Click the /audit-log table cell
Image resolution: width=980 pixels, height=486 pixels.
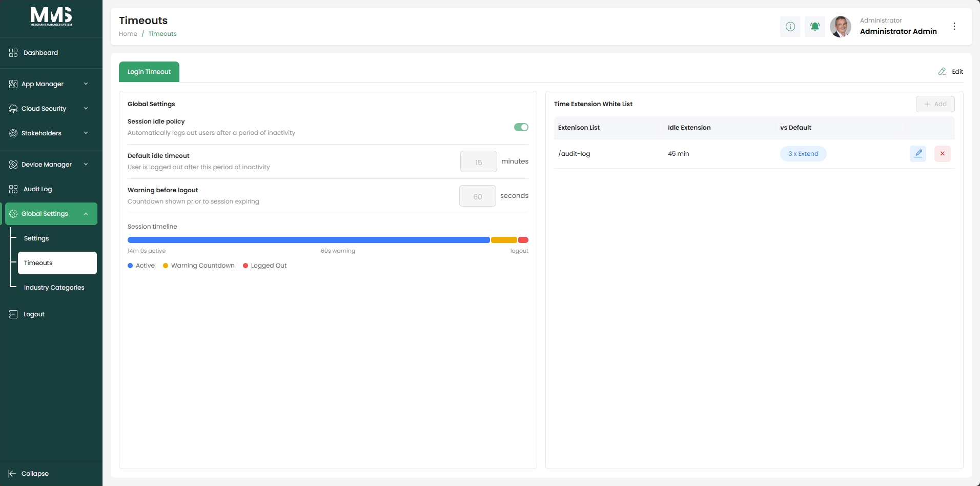pos(574,154)
